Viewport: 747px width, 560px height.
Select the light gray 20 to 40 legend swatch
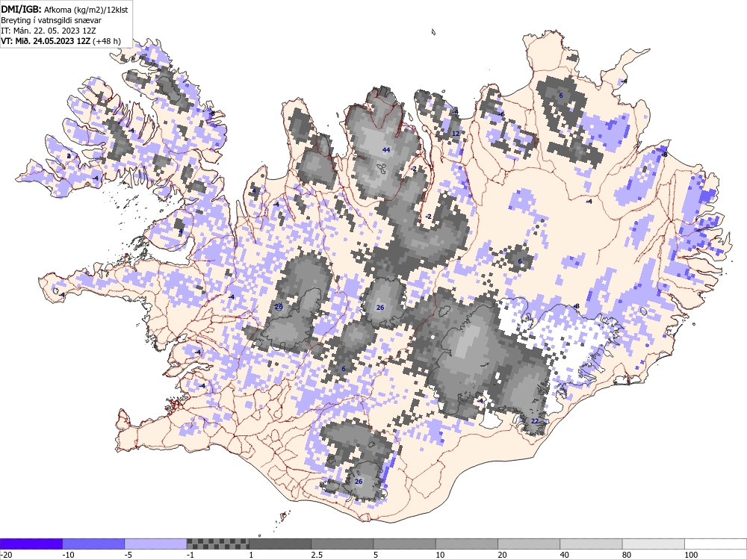529,544
